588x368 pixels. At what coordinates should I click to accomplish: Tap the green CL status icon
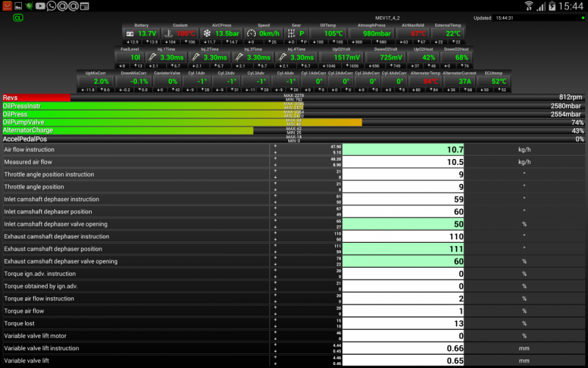click(x=17, y=18)
